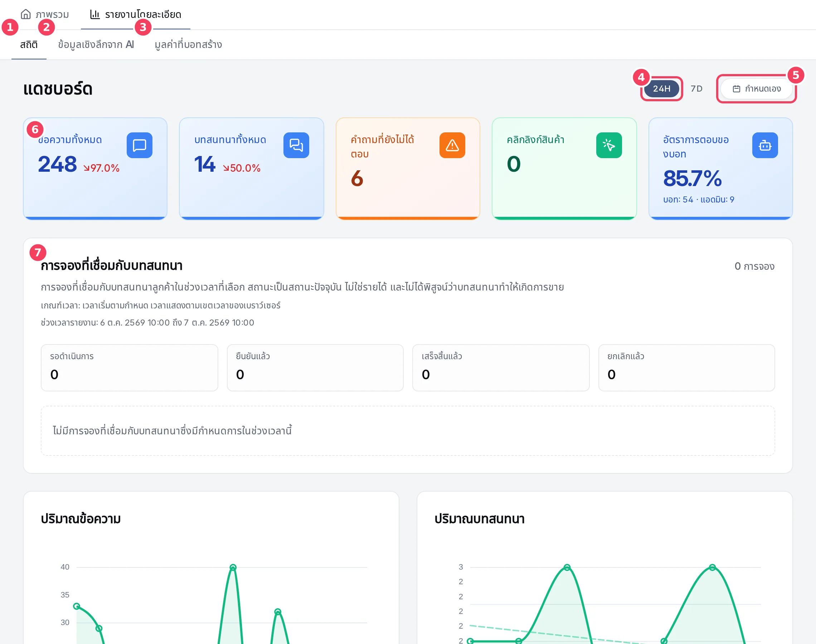Click the unanswered questions count 6
The image size is (816, 644).
(357, 178)
